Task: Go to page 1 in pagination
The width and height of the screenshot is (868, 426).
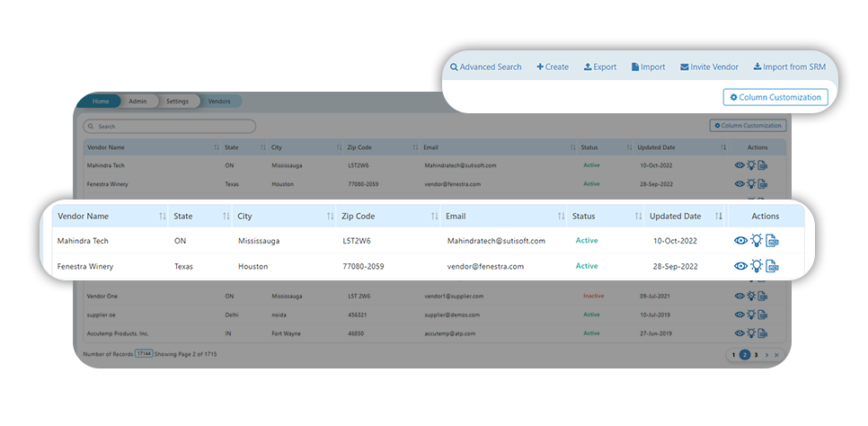Action: pos(733,355)
